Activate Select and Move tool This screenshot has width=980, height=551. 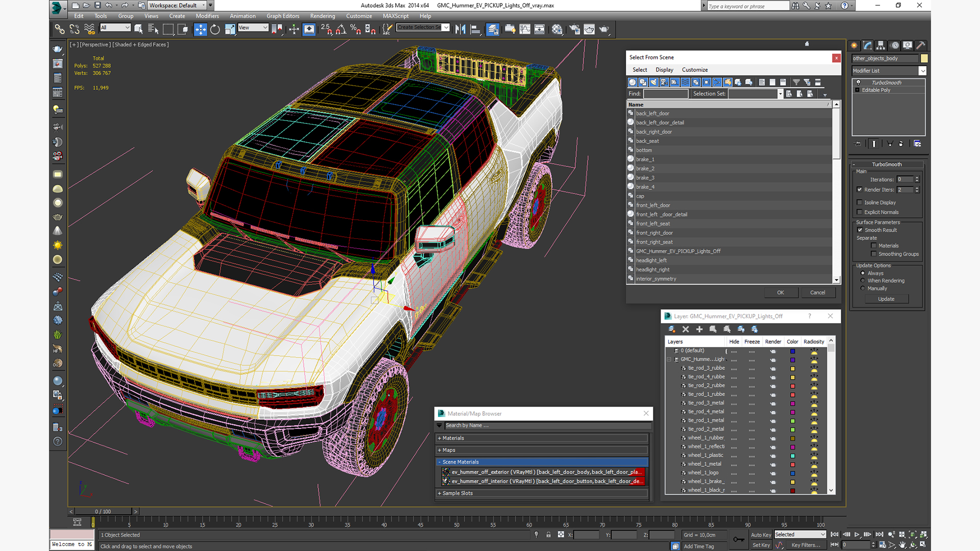[201, 29]
